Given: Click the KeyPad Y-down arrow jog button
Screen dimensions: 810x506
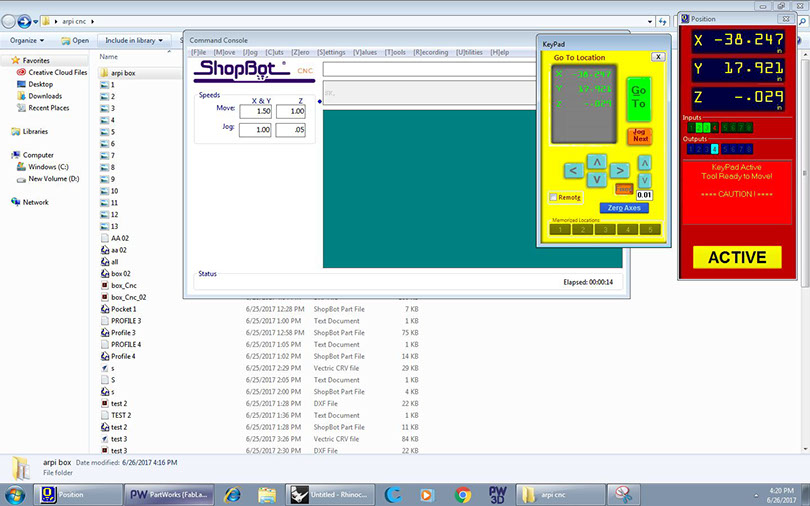Looking at the screenshot, I should [x=597, y=180].
